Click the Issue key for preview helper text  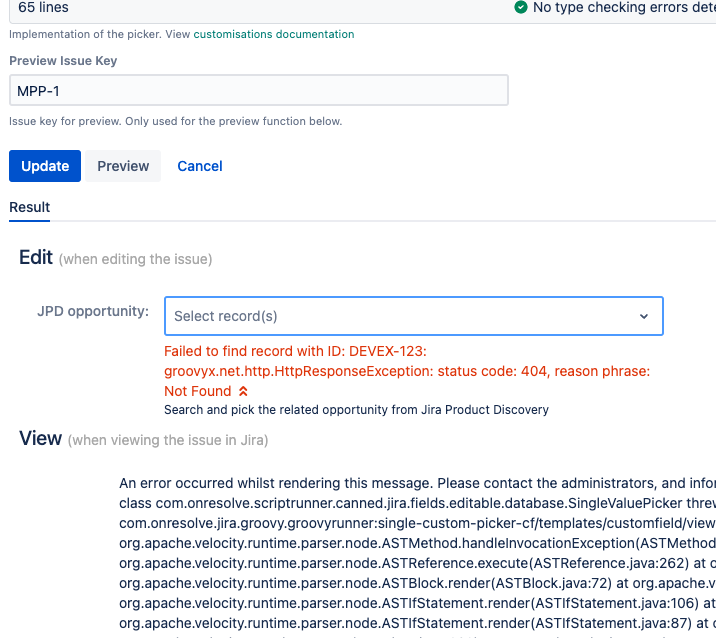175,121
